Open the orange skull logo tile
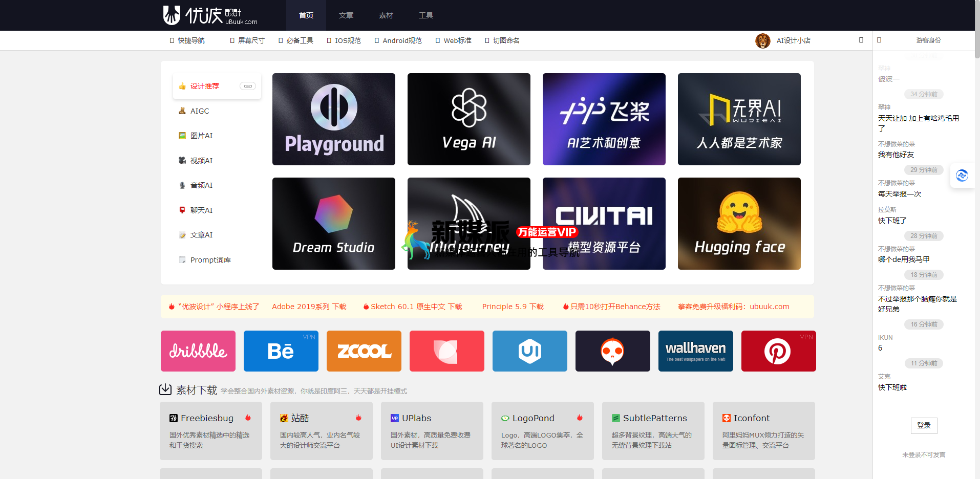980x479 pixels. click(x=613, y=351)
